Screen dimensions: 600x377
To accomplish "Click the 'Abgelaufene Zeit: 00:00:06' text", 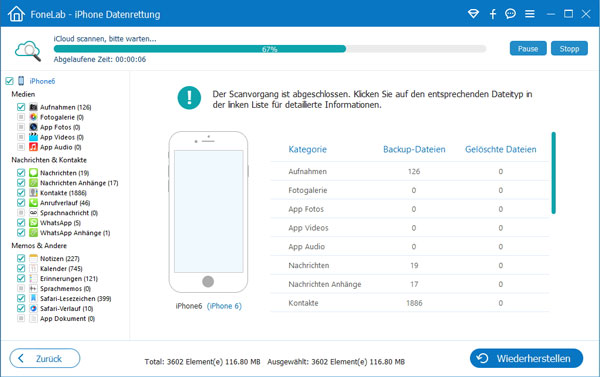I will coord(100,59).
